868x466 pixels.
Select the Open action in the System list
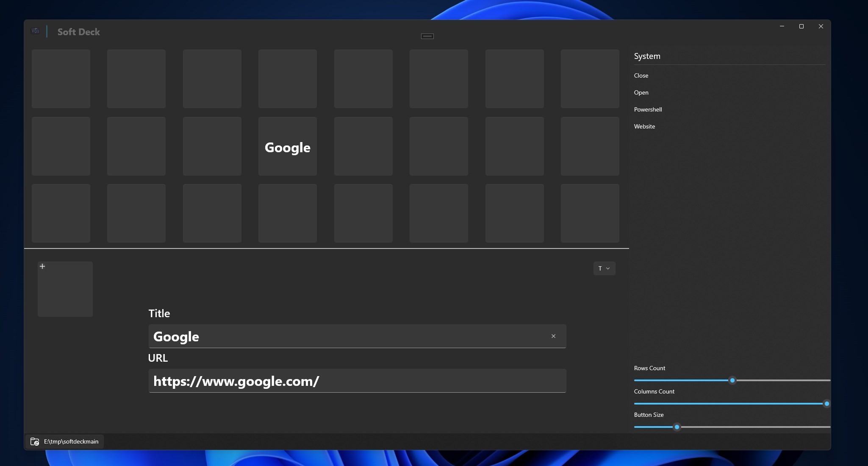coord(641,92)
